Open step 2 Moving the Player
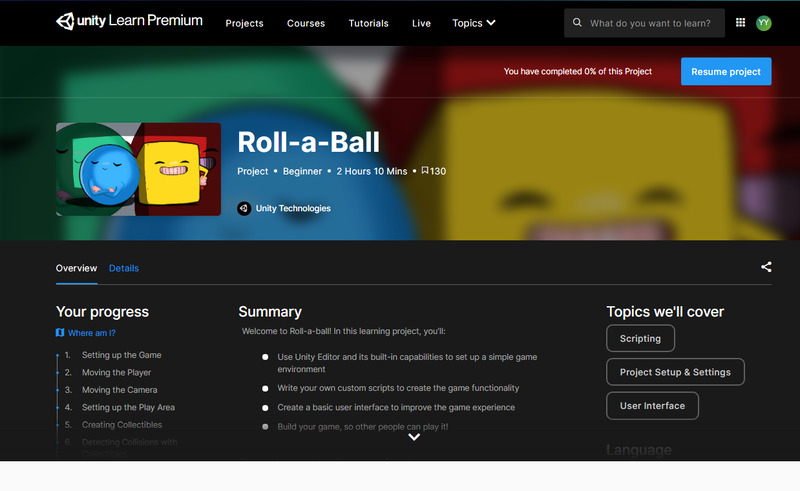Screen dimensions: 800x491 (x=116, y=373)
